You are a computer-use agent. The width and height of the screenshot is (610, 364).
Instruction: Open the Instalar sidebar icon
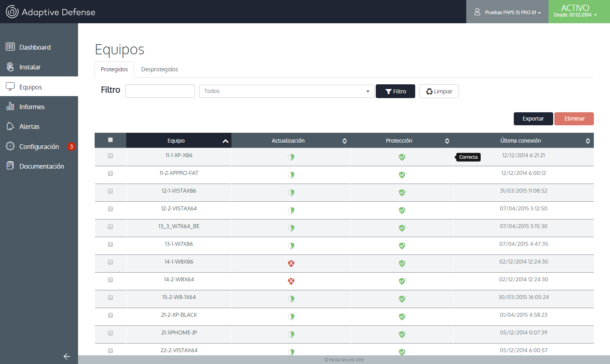(x=10, y=67)
